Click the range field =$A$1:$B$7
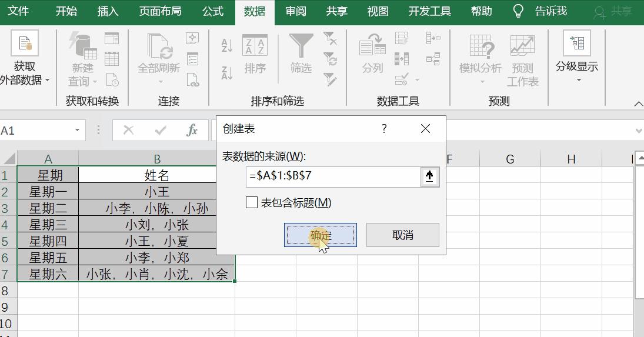Image resolution: width=644 pixels, height=337 pixels. [x=333, y=176]
